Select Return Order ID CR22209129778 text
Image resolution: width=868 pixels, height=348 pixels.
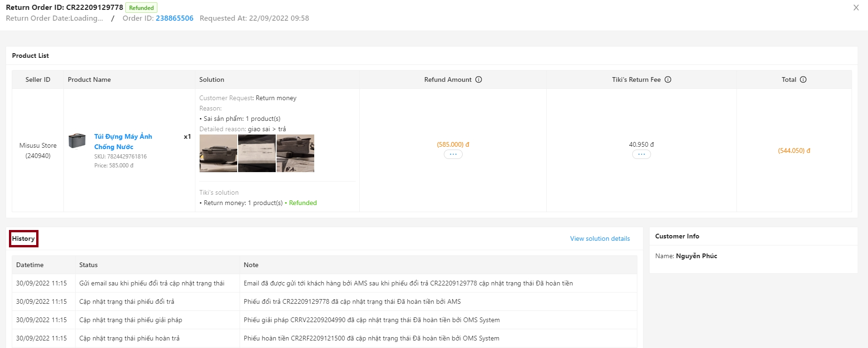click(64, 8)
